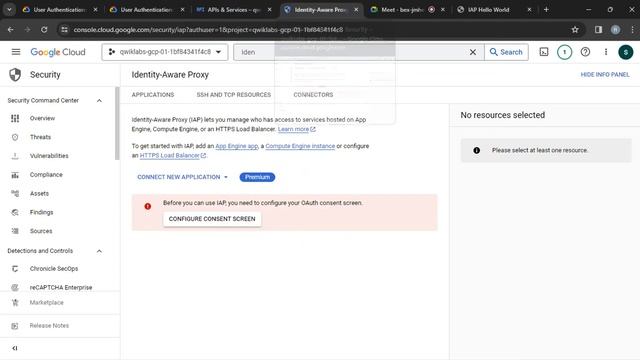Open Findings in the sidebar
This screenshot has width=640, height=360.
pyautogui.click(x=41, y=212)
